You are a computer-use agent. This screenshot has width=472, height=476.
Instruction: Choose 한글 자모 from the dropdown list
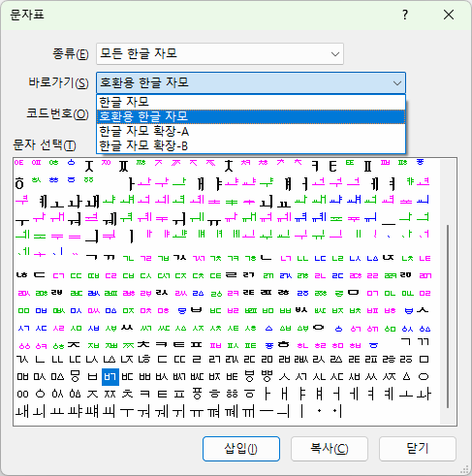[251, 102]
